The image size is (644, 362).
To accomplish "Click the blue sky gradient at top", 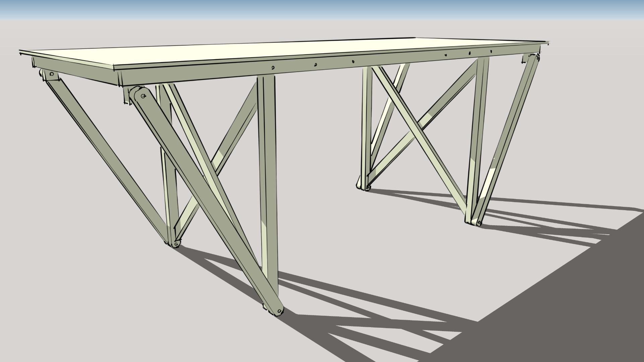I will (x=322, y=7).
